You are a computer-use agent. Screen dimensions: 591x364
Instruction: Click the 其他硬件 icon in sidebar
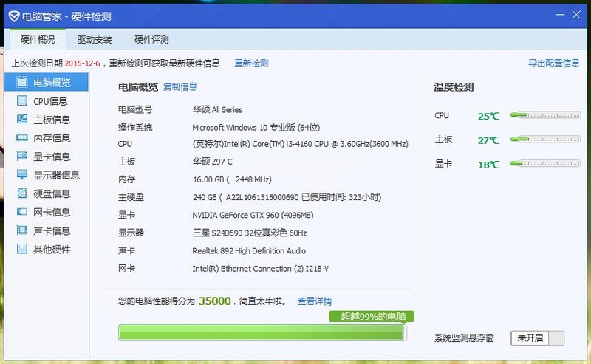coord(22,248)
